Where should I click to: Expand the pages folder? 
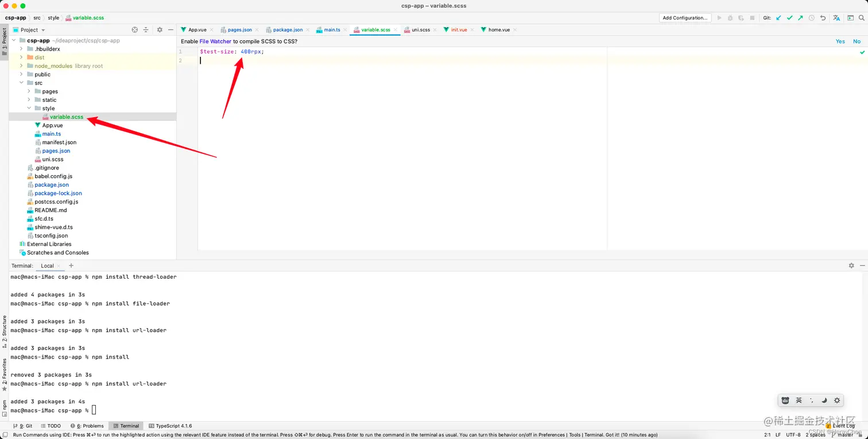point(29,91)
